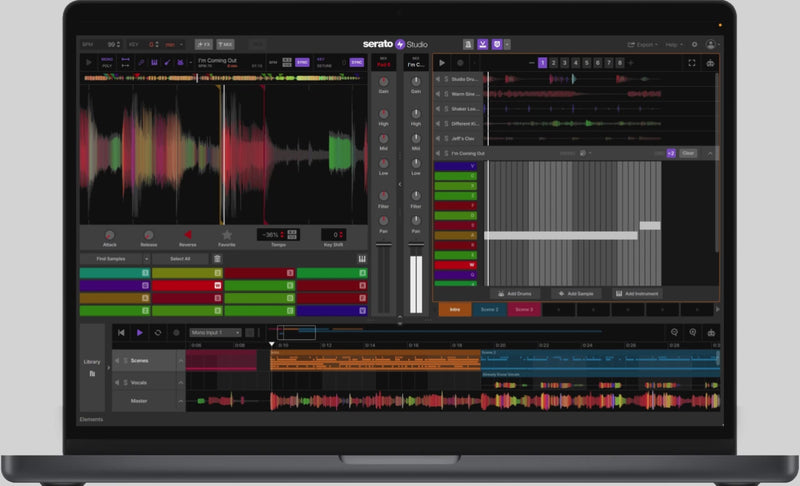Toggle the purple SYNC button beside BPM
This screenshot has height=486, width=800.
(x=301, y=62)
